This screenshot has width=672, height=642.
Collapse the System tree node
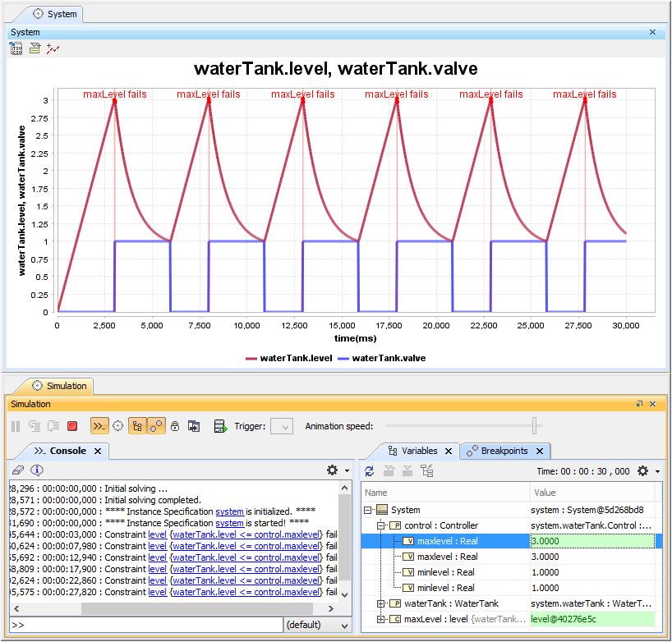point(368,510)
